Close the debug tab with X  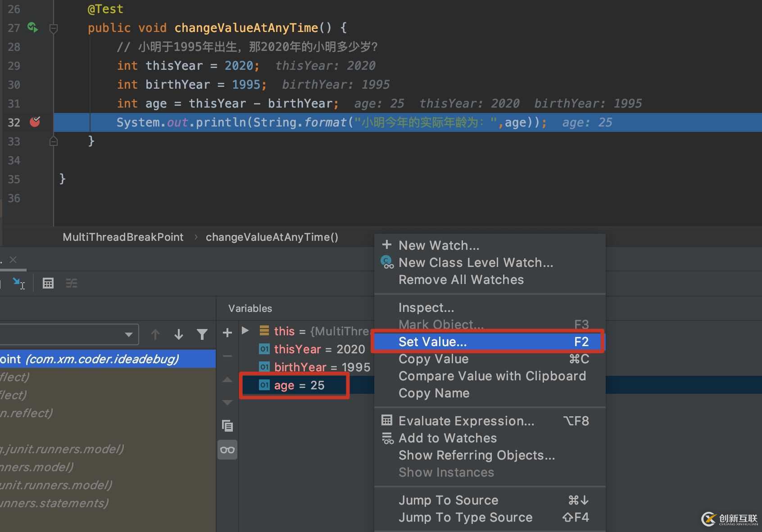point(13,260)
